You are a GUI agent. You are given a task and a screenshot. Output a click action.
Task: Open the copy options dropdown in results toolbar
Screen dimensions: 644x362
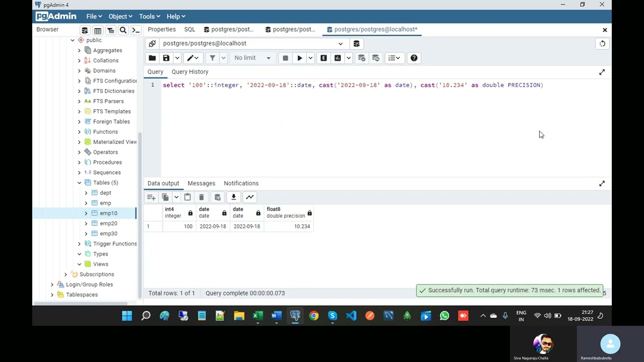(176, 197)
